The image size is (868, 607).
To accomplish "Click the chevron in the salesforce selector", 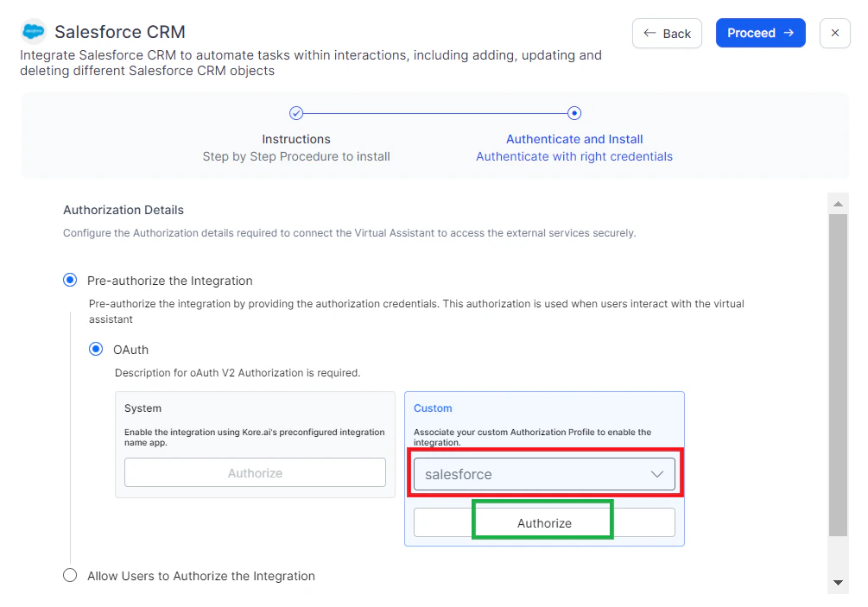I will coord(659,474).
